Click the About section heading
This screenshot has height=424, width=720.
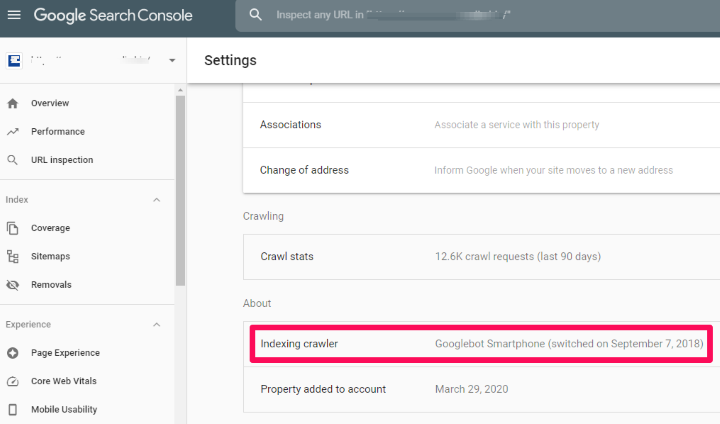[x=257, y=304]
